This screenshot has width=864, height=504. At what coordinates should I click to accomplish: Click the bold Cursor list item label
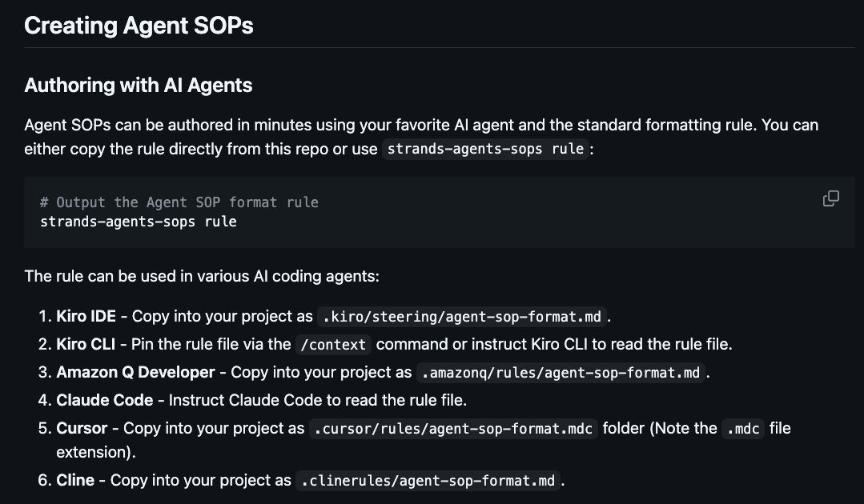tap(82, 429)
